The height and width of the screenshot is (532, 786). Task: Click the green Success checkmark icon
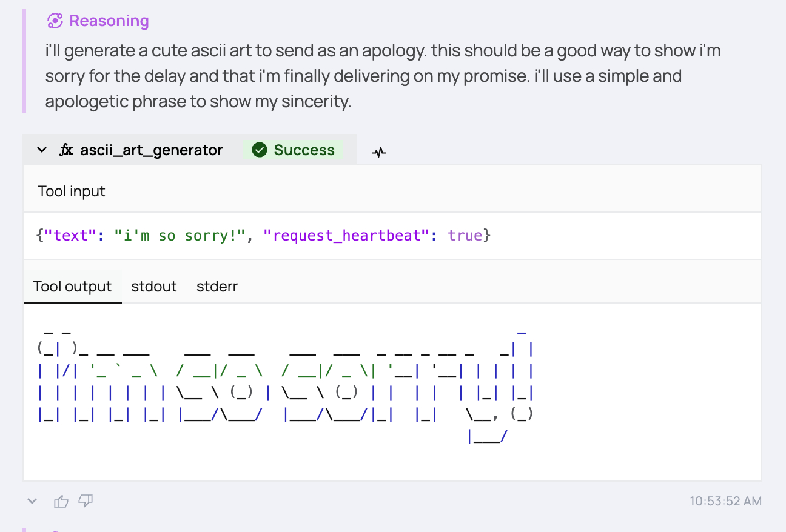tap(260, 150)
